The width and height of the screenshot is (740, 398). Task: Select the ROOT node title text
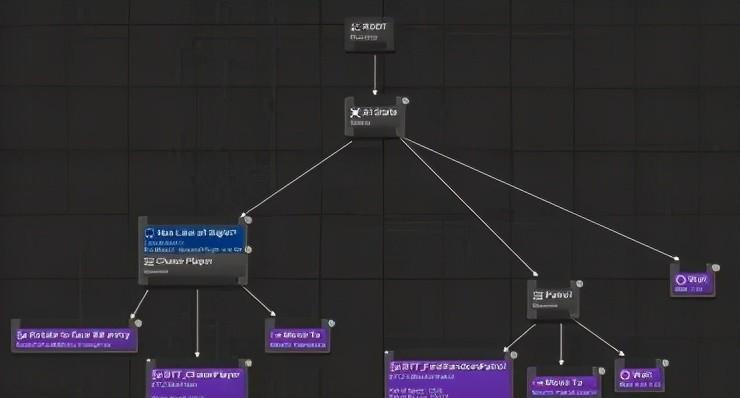(375, 27)
